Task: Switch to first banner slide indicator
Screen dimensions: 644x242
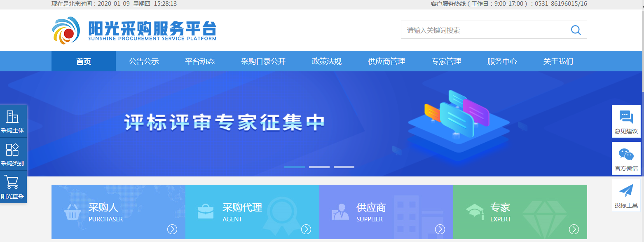Action: (295, 167)
